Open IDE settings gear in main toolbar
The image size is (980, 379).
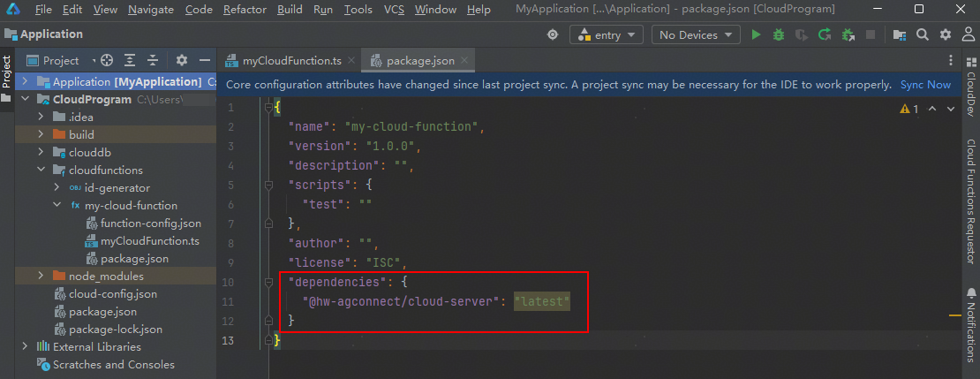click(x=946, y=35)
